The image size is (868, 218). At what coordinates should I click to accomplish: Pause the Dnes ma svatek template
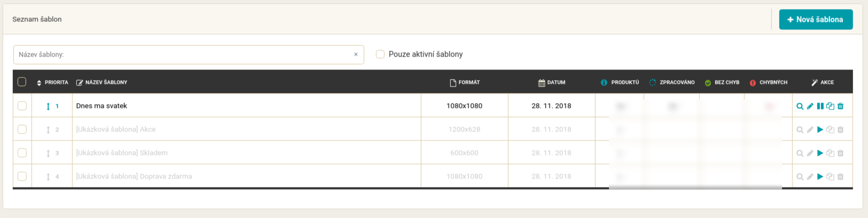coord(820,106)
